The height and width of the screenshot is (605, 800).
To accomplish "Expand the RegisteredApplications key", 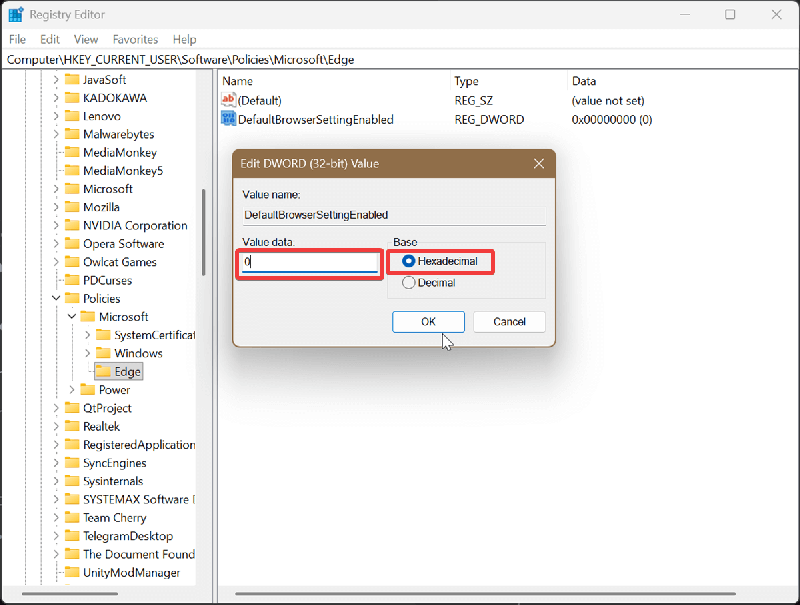I will (x=56, y=445).
